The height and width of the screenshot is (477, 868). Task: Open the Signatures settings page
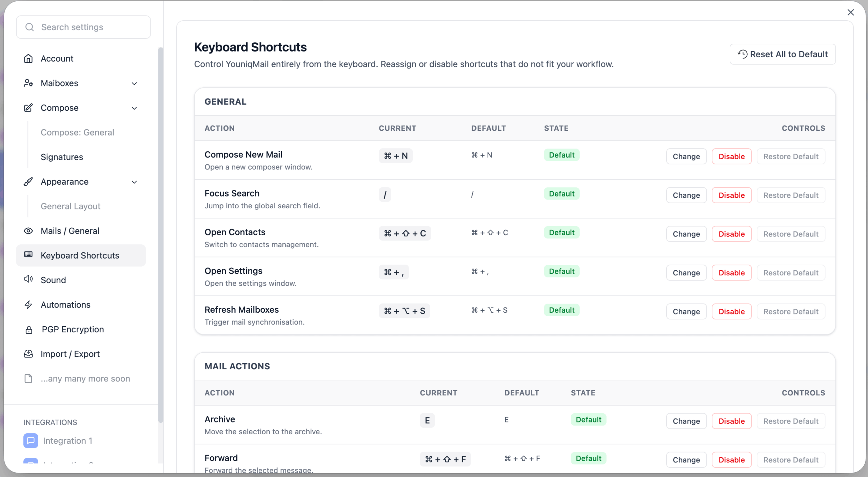point(62,157)
